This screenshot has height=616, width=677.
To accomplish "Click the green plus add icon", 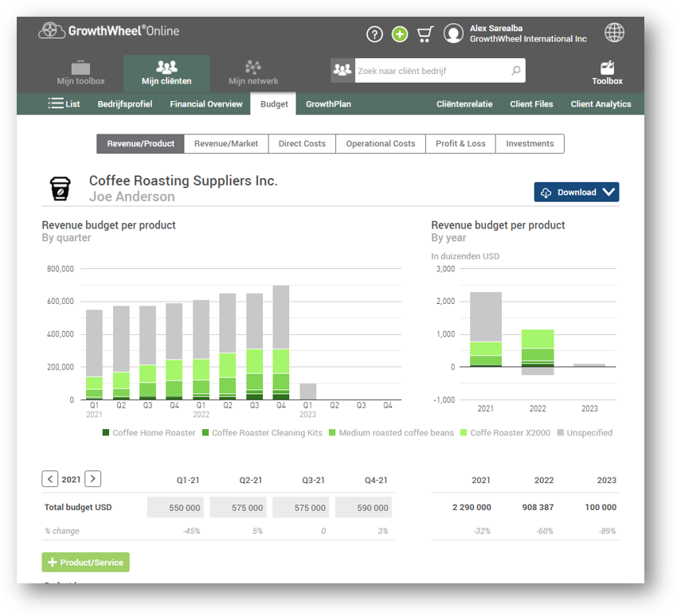I will (x=399, y=34).
